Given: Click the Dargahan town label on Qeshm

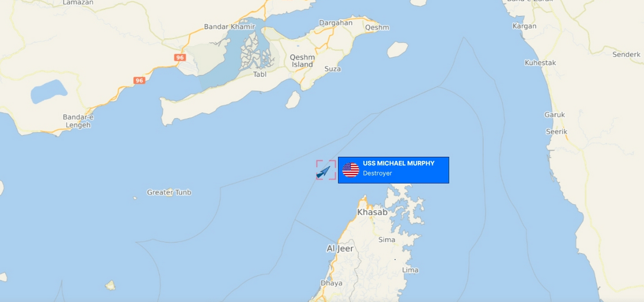Looking at the screenshot, I should [335, 23].
